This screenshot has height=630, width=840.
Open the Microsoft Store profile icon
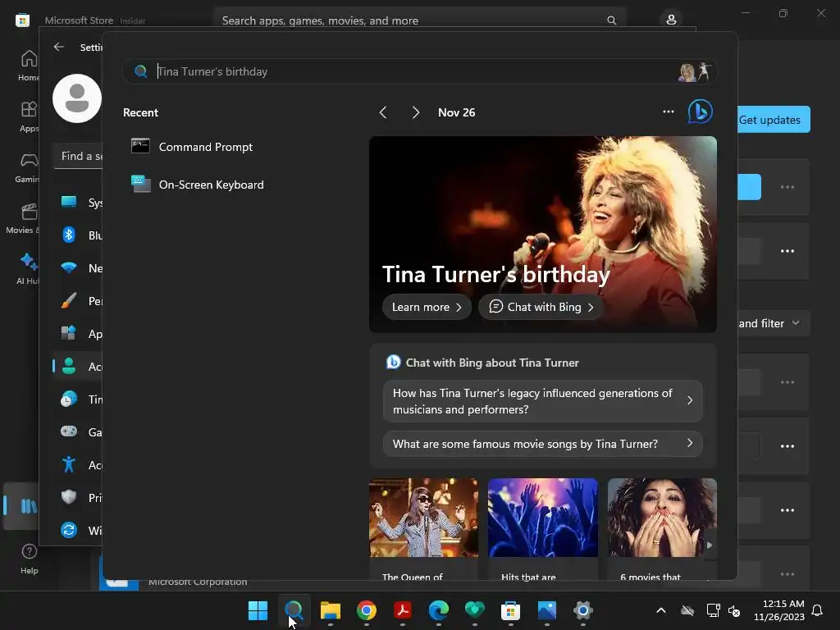coord(671,20)
